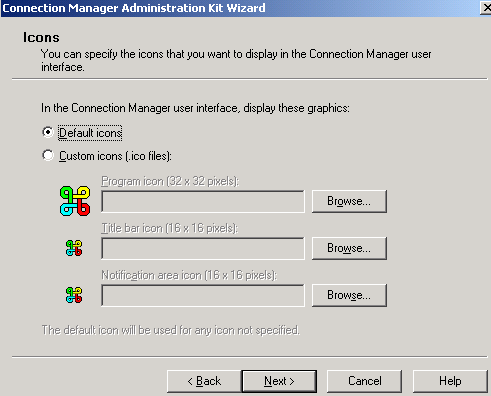Browse for a Title bar icon file
This screenshot has width=491, height=396.
349,248
